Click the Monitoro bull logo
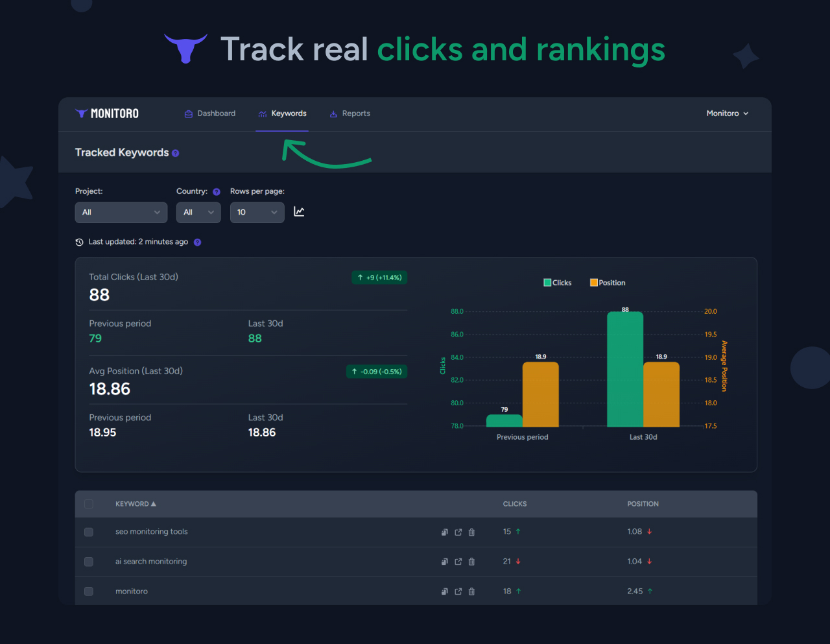This screenshot has height=644, width=830. (82, 113)
